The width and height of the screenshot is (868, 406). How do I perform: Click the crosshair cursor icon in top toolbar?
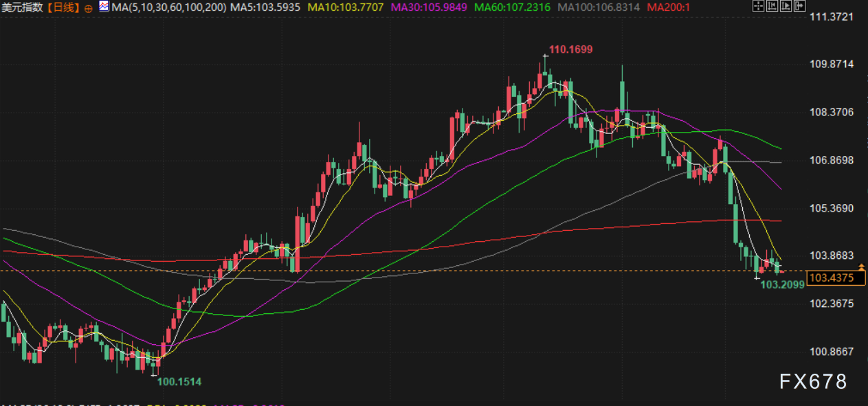[x=759, y=5]
